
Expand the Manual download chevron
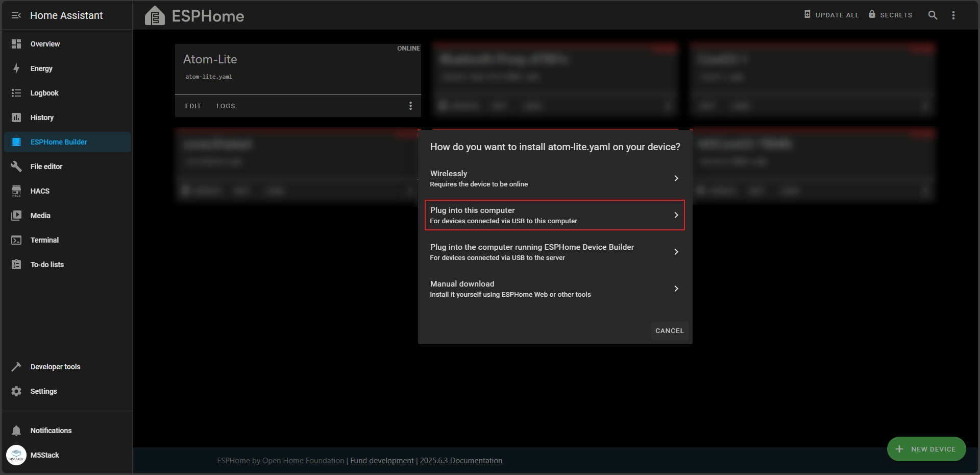click(x=676, y=289)
